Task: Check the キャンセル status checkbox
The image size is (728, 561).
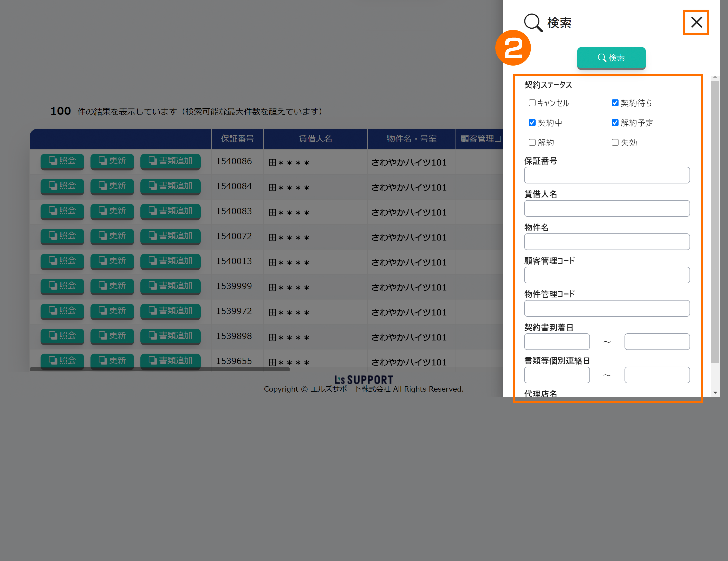Action: coord(532,103)
